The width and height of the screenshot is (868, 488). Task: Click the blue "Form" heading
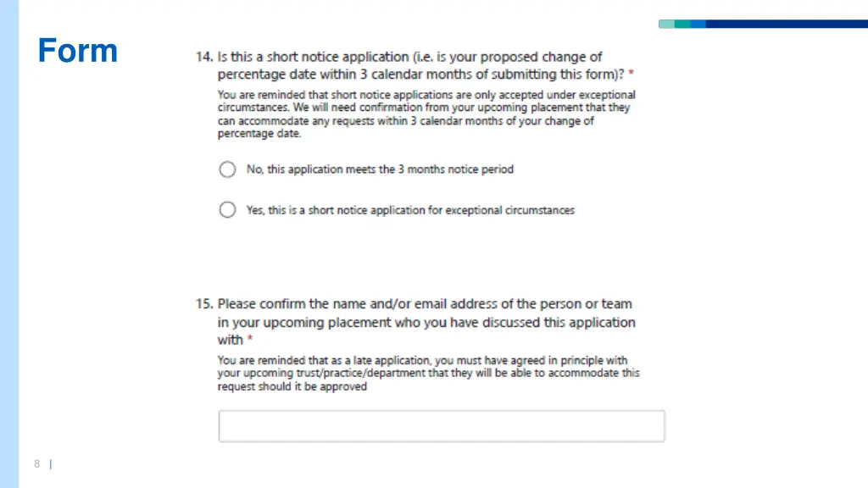coord(78,50)
